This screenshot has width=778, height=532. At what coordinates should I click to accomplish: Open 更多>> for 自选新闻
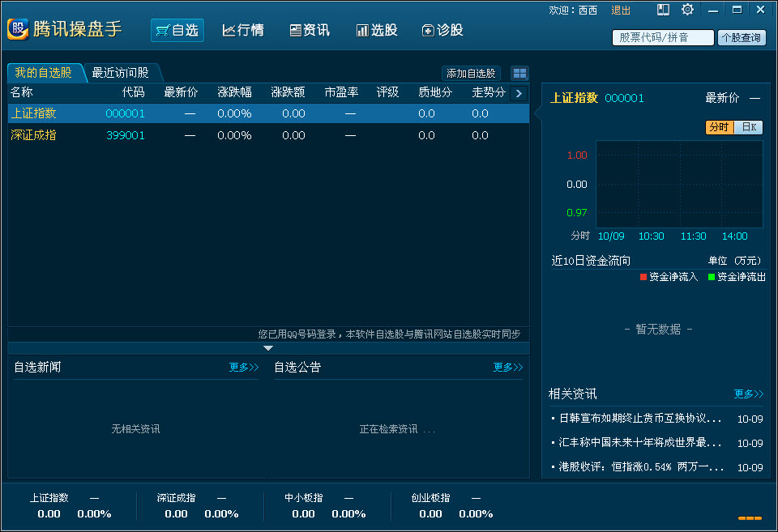[244, 368]
